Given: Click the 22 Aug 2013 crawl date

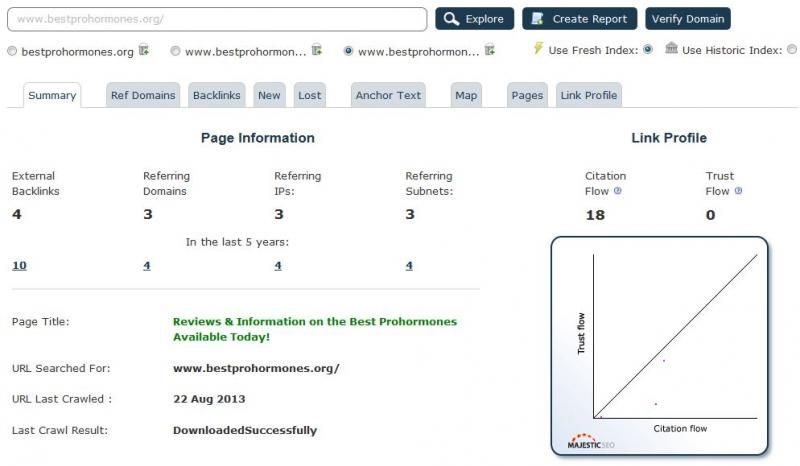Looking at the screenshot, I should click(x=209, y=399).
